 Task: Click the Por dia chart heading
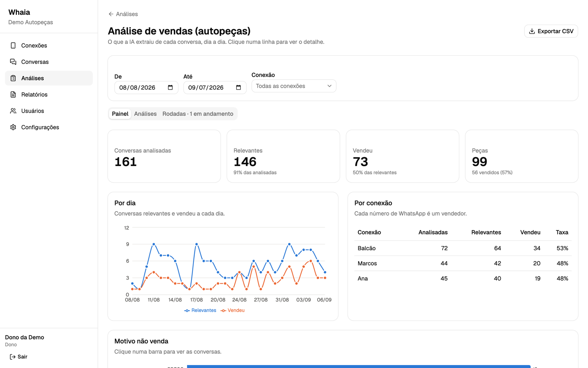(x=125, y=203)
